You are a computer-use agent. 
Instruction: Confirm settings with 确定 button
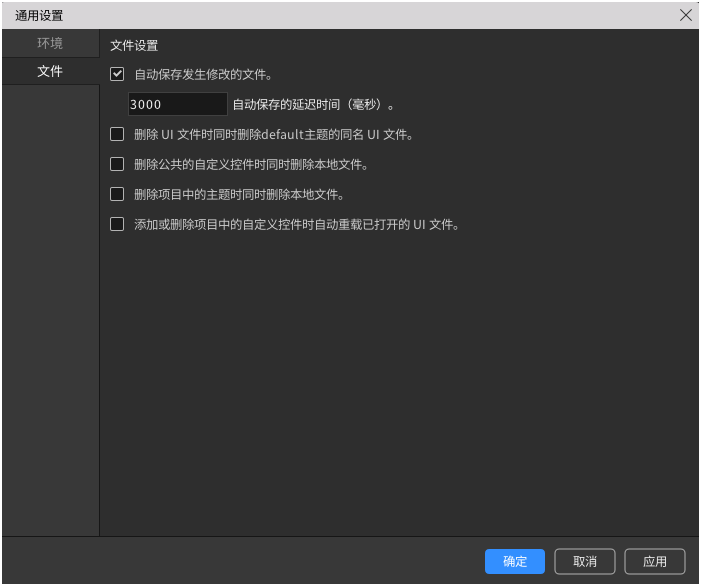(515, 561)
